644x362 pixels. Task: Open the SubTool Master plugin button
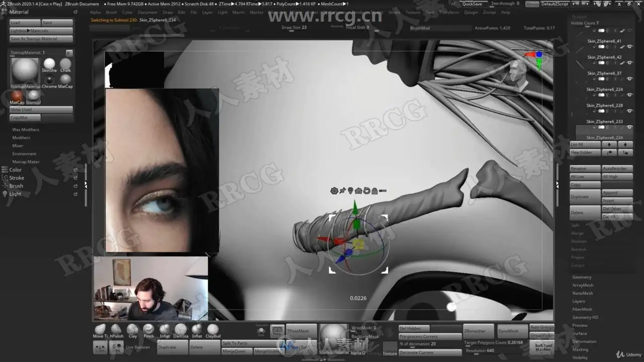pyautogui.click(x=543, y=347)
